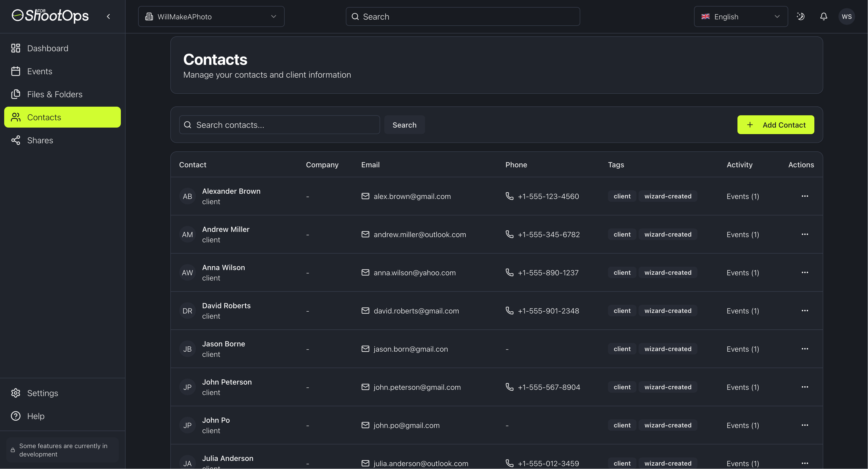The width and height of the screenshot is (868, 469).
Task: Click the email icon beside andrew.miller@outlook.com
Action: click(365, 234)
